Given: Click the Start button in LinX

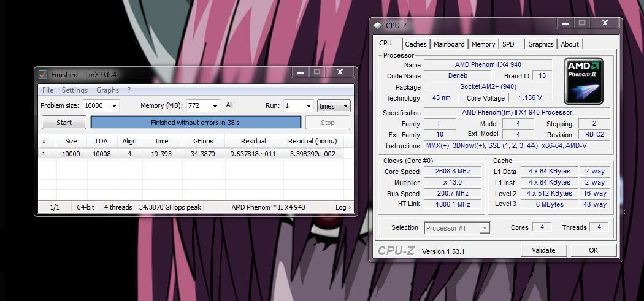Looking at the screenshot, I should pos(64,123).
